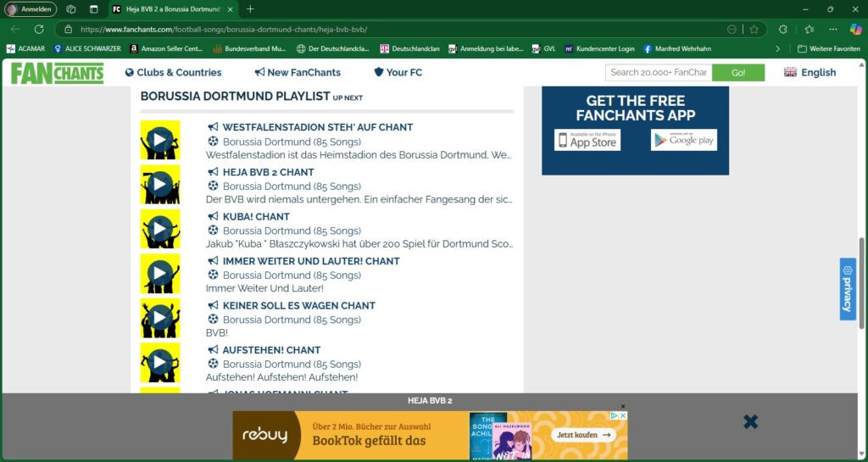Reload the page
868x462 pixels.
pyautogui.click(x=39, y=30)
